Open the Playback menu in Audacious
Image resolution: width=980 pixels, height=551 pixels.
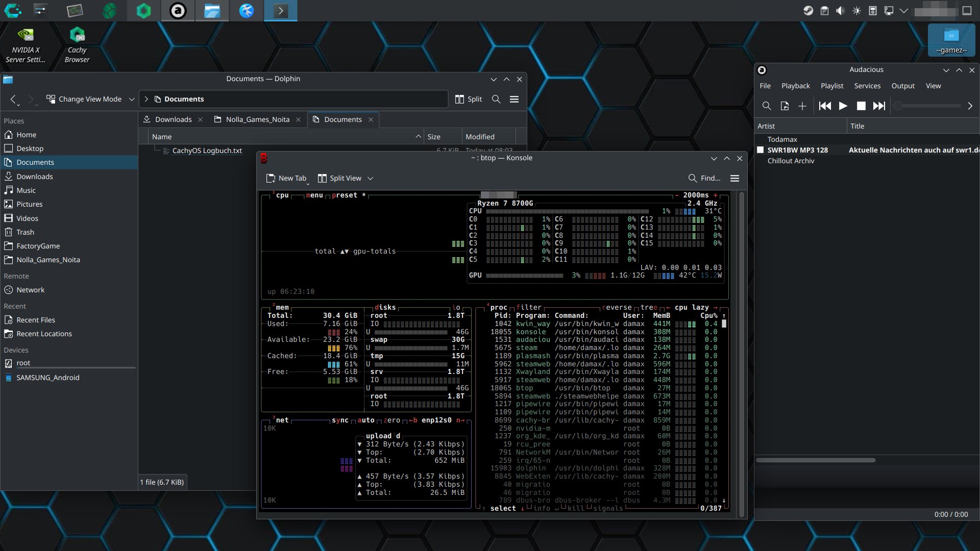tap(795, 86)
